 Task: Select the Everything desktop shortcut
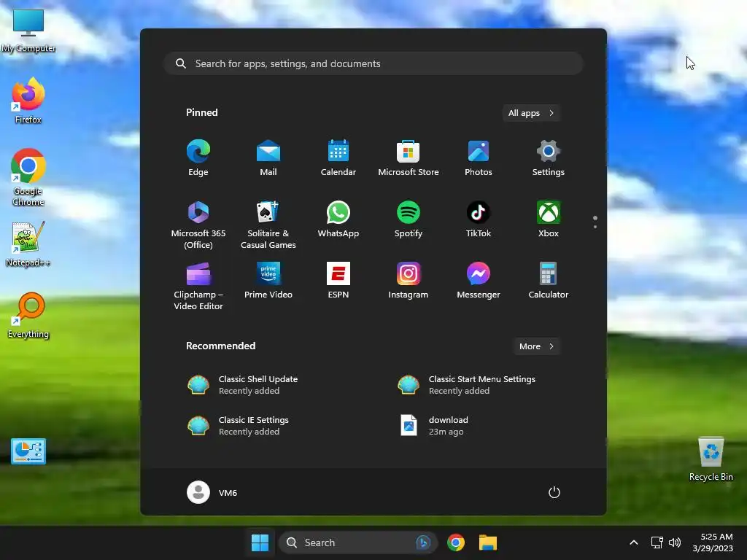tap(28, 315)
